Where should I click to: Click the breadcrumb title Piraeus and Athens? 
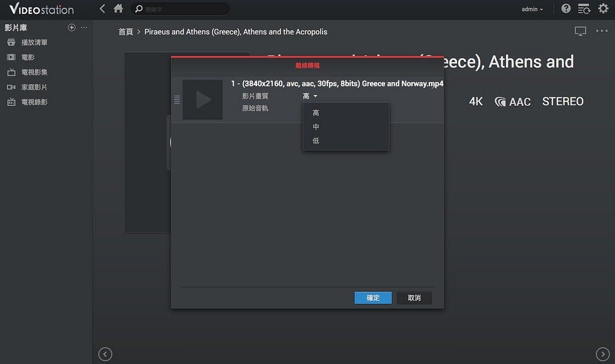click(235, 32)
